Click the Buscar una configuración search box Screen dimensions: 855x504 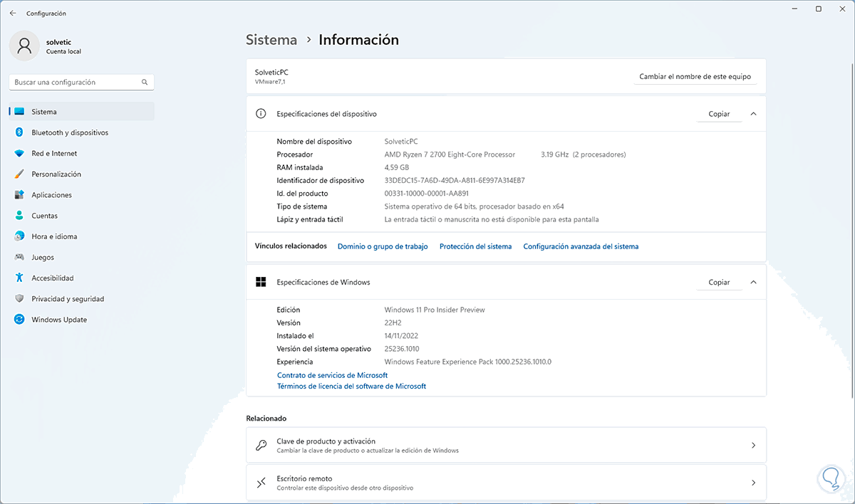click(76, 83)
